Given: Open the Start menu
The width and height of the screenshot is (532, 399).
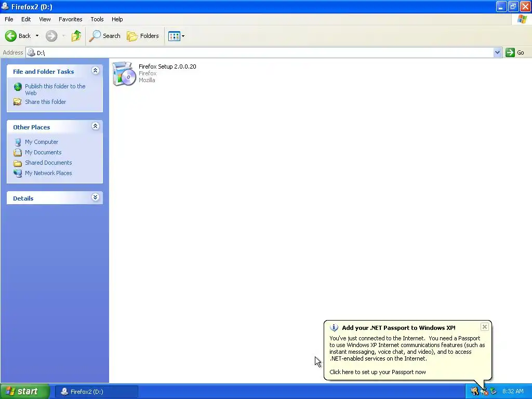Looking at the screenshot, I should coord(24,392).
